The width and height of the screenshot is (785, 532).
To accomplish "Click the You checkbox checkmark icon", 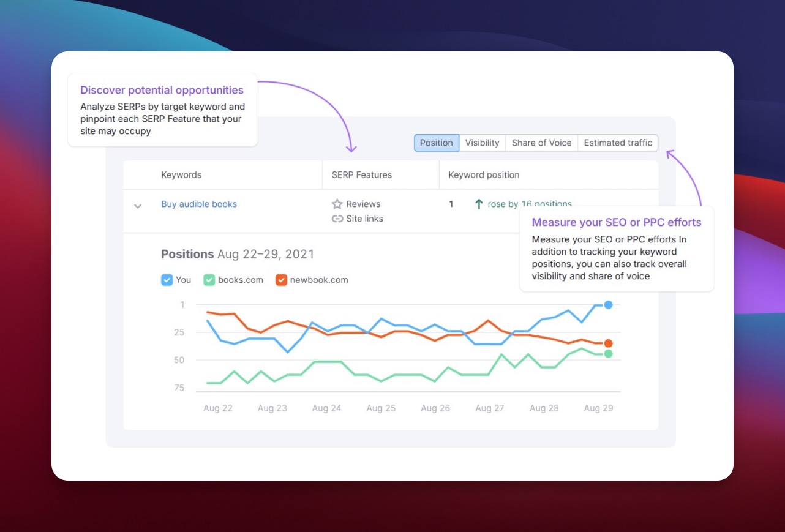I will (167, 280).
